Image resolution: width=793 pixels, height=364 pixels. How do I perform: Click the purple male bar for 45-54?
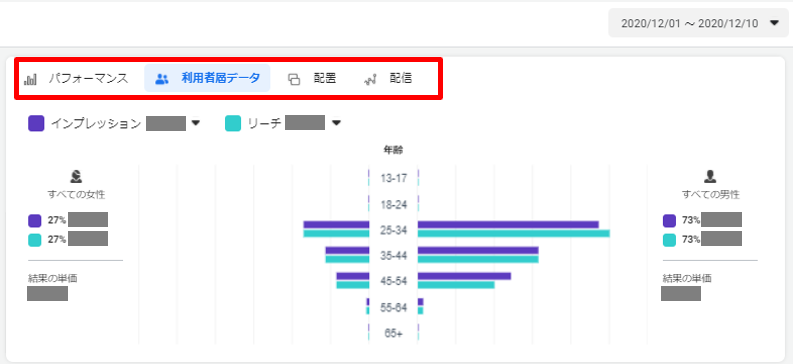464,276
